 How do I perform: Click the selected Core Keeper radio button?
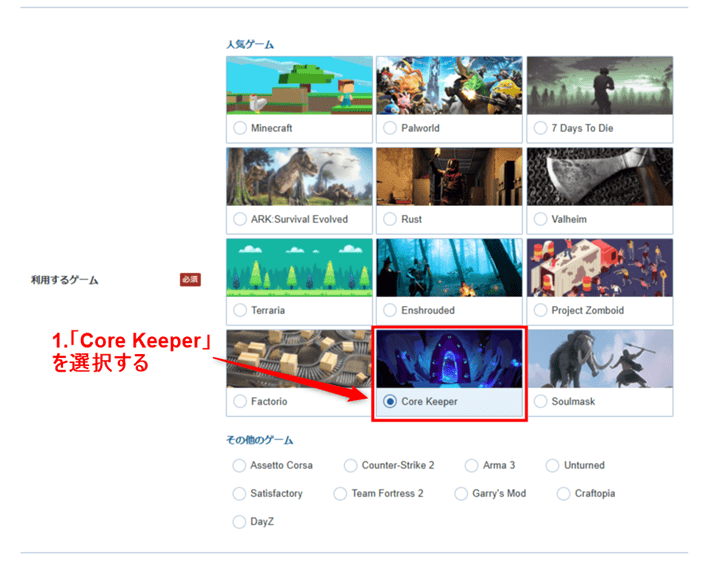pos(390,401)
